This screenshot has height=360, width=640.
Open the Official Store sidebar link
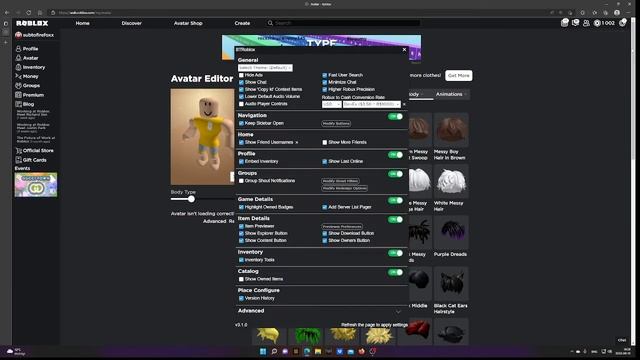tap(34, 151)
